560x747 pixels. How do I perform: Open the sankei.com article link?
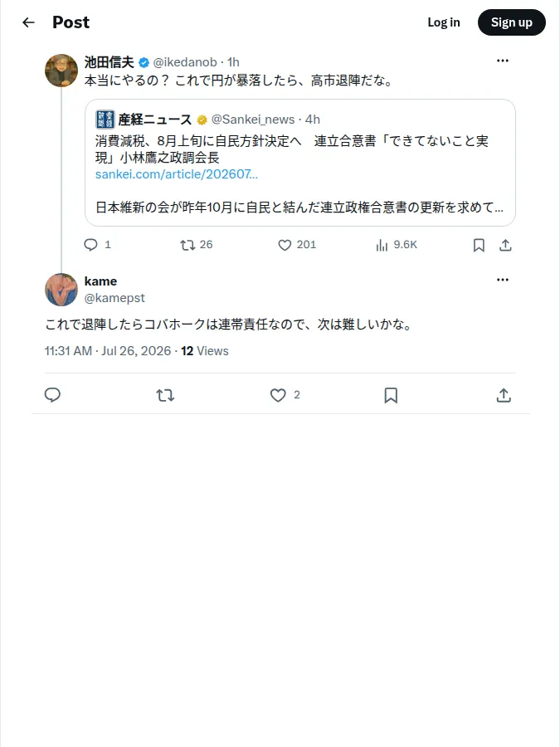[x=176, y=174]
